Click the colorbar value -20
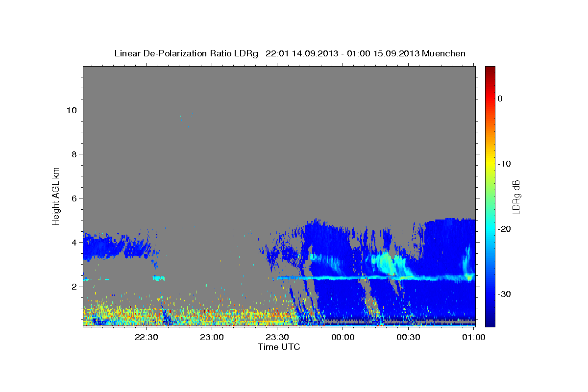This screenshot has height=392, width=588. point(504,229)
